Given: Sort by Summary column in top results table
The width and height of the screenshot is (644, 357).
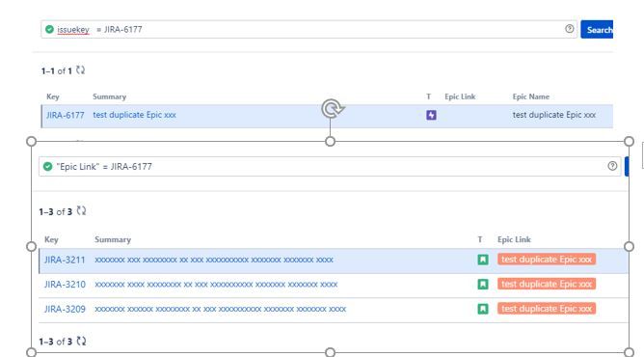Looking at the screenshot, I should (x=109, y=96).
